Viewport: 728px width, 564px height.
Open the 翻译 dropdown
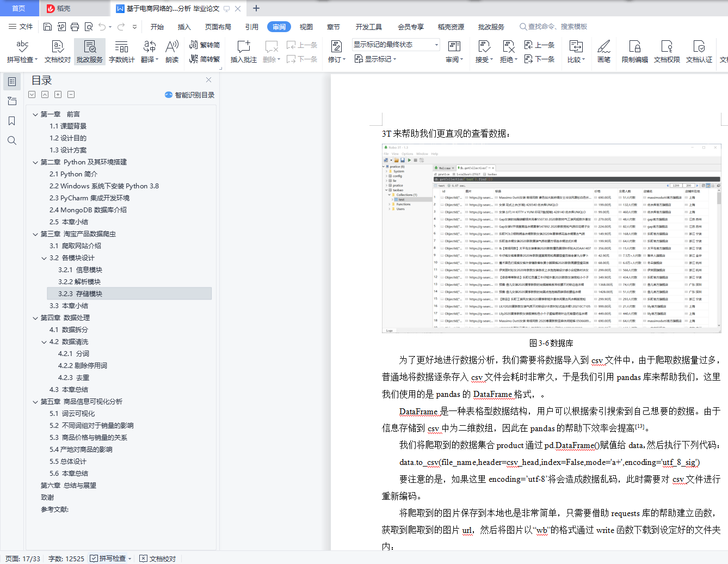150,52
